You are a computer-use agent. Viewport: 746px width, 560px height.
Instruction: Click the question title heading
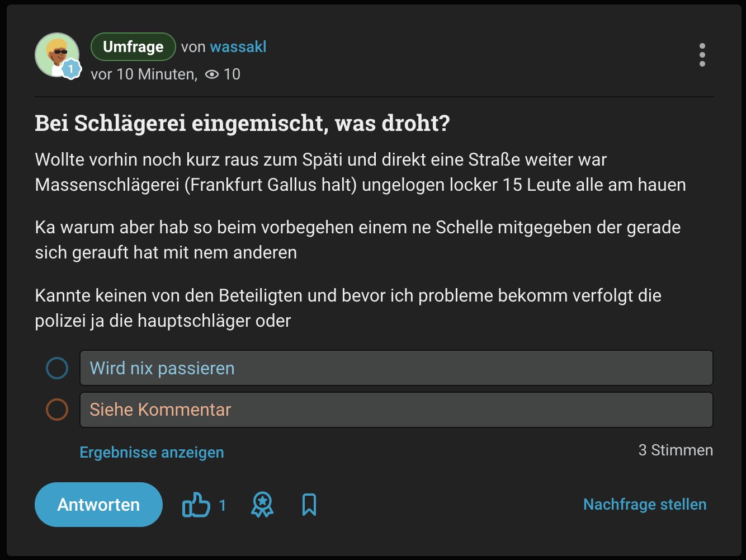pos(242,123)
